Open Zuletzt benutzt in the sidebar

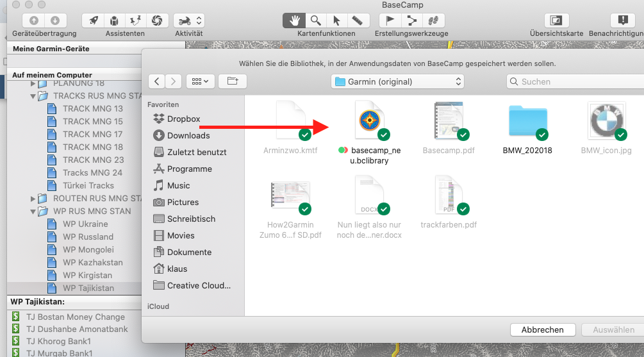pyautogui.click(x=190, y=152)
